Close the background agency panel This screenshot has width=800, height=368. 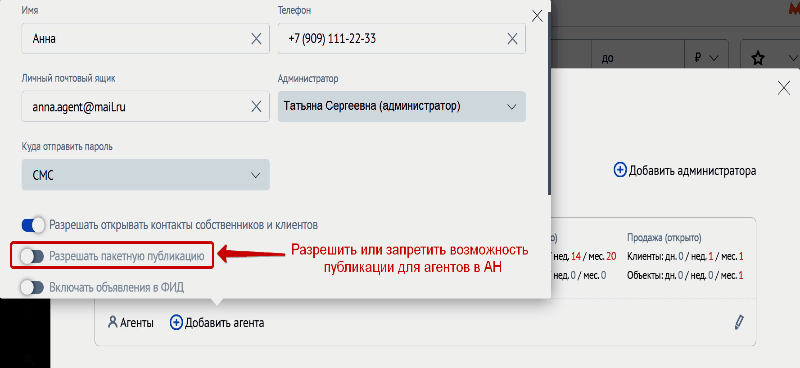pos(784,88)
